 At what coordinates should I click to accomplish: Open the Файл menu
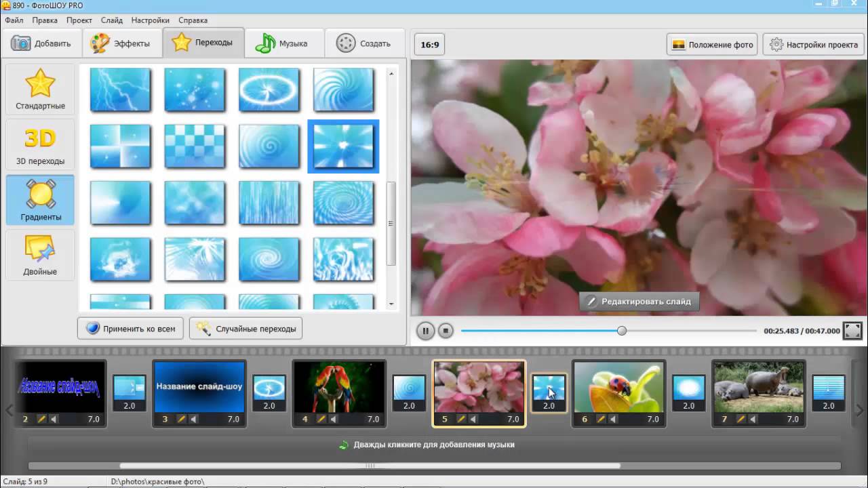coord(14,20)
